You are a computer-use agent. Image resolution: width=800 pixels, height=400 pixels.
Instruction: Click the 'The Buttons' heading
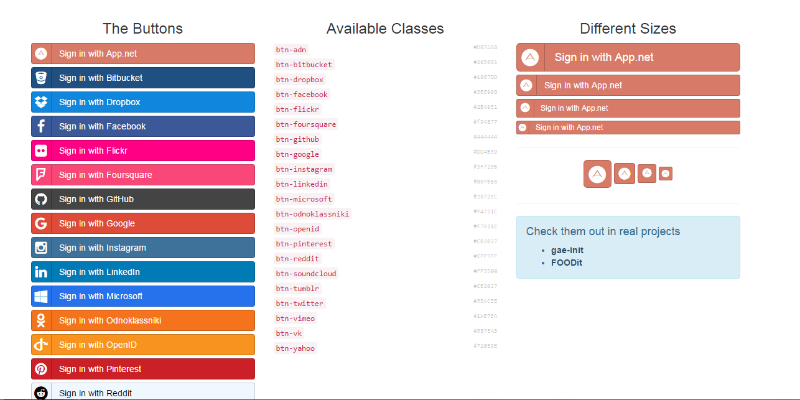coord(142,29)
